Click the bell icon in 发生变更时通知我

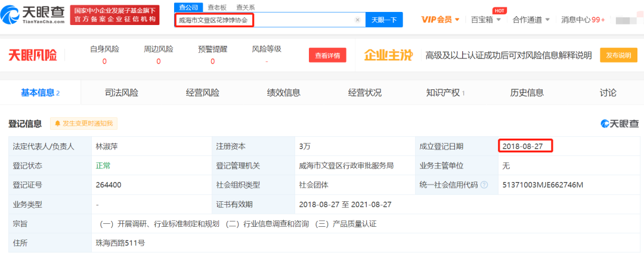click(x=57, y=123)
